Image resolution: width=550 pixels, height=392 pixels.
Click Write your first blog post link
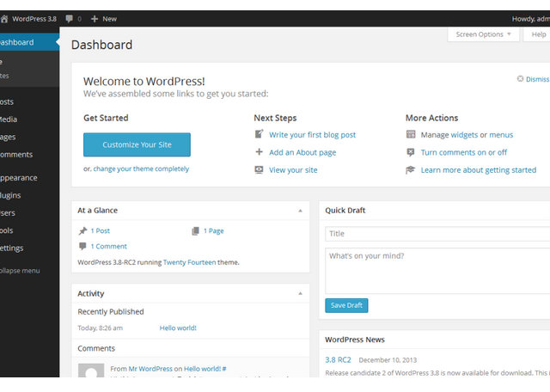[x=312, y=135]
